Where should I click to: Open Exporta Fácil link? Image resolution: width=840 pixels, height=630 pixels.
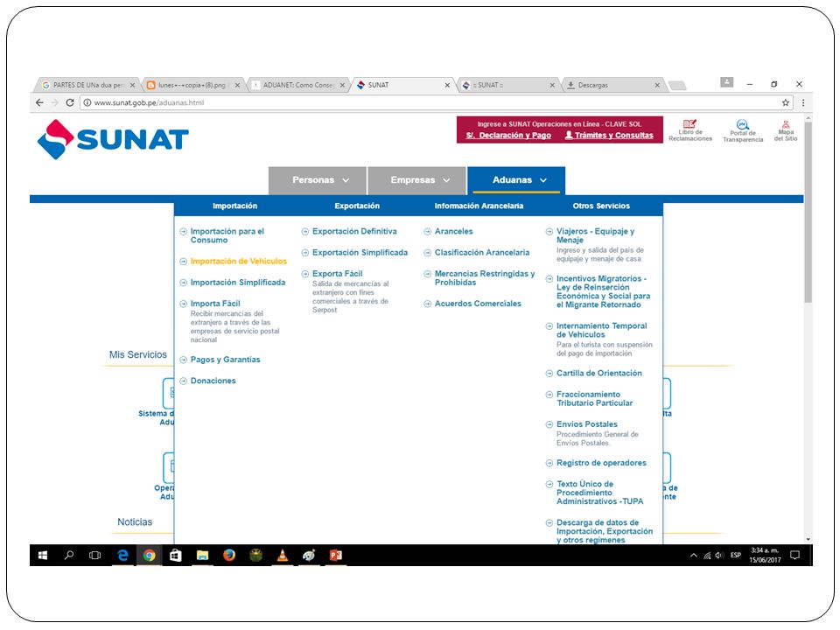338,274
